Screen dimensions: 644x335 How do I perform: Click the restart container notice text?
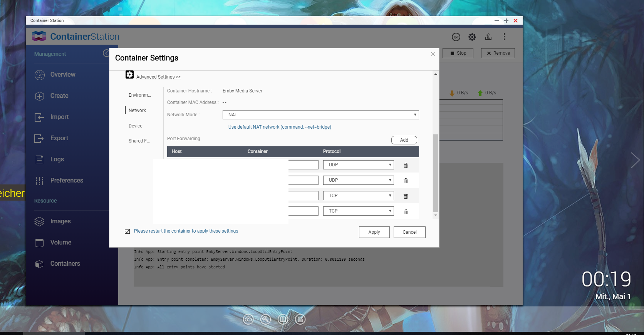[x=186, y=231]
